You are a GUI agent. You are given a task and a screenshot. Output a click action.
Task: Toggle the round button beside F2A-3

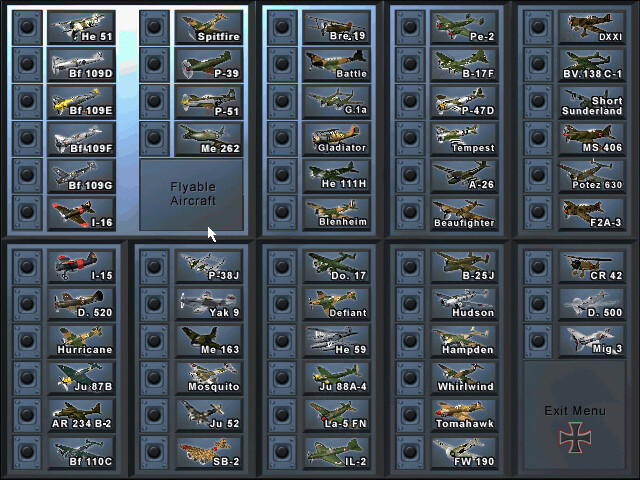(x=538, y=213)
